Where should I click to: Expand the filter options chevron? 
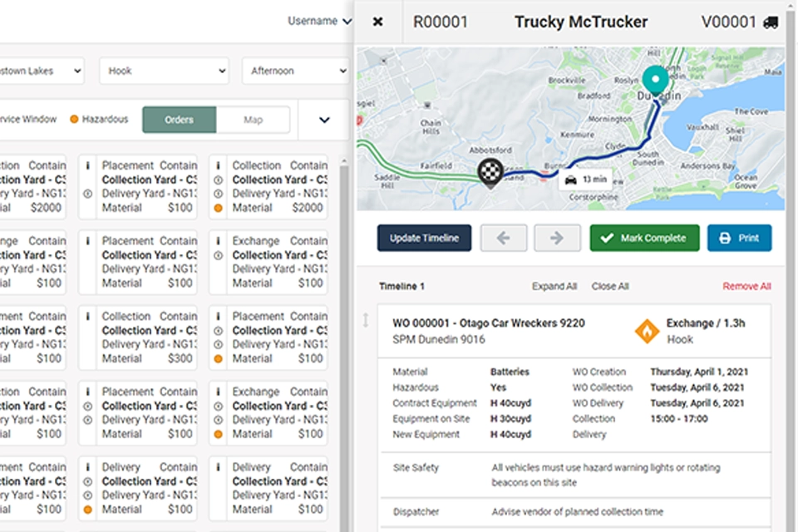point(324,120)
